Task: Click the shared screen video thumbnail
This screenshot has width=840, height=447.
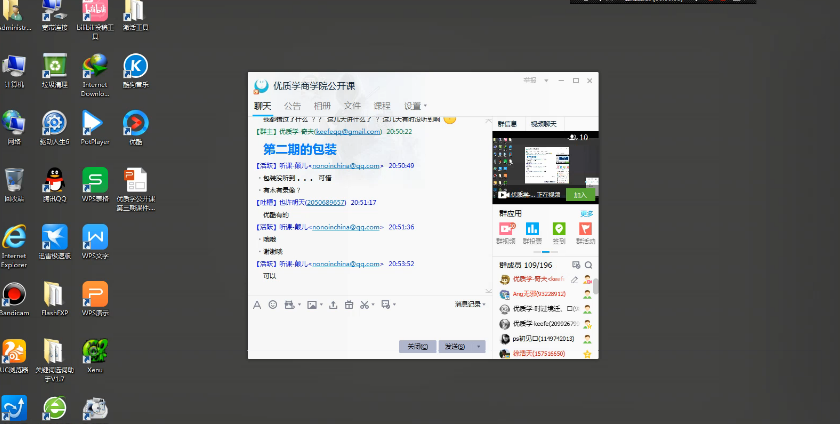Action: [545, 167]
